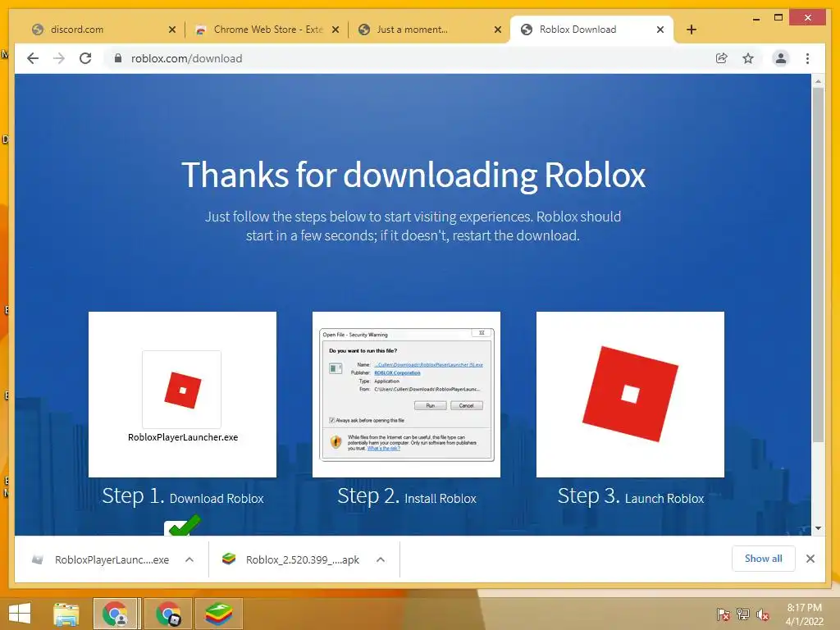Close the Chrome Web Store tab
The height and width of the screenshot is (630, 840).
(336, 30)
